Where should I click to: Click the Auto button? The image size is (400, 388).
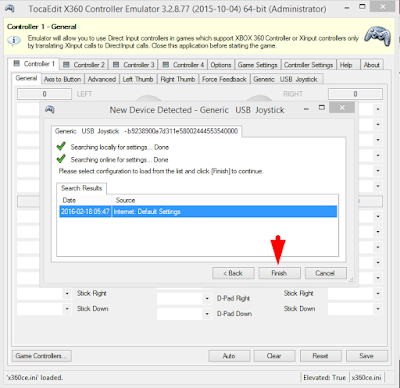(229, 356)
